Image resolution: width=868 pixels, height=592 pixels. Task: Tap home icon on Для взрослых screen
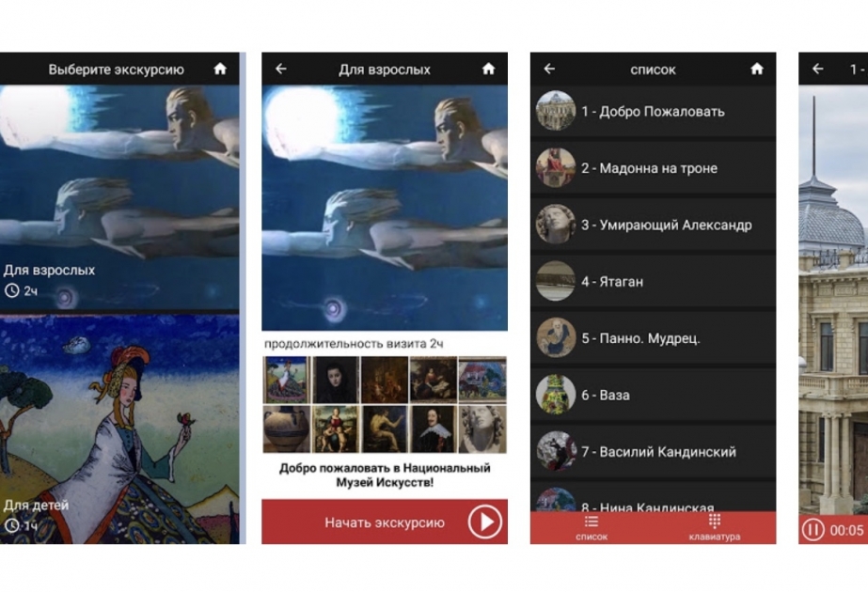point(488,69)
